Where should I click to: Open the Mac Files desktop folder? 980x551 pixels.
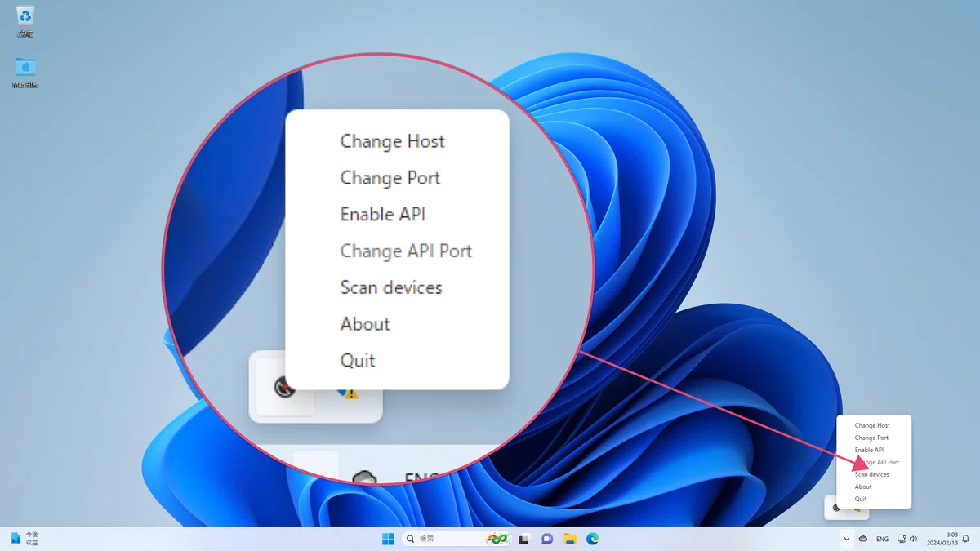pos(25,72)
